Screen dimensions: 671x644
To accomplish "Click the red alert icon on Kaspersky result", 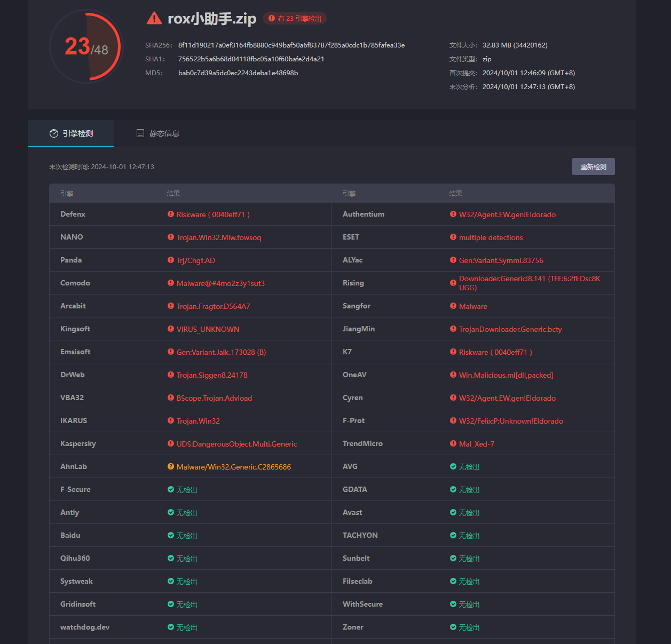I will (171, 444).
